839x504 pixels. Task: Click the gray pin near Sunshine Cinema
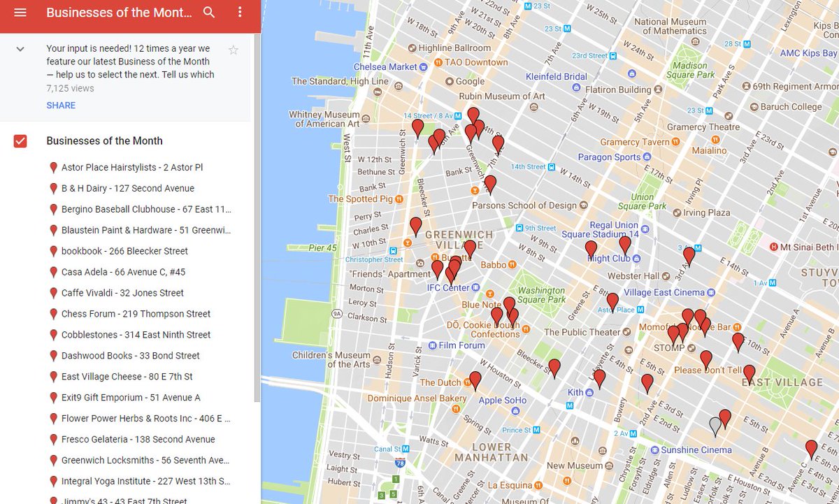(715, 426)
